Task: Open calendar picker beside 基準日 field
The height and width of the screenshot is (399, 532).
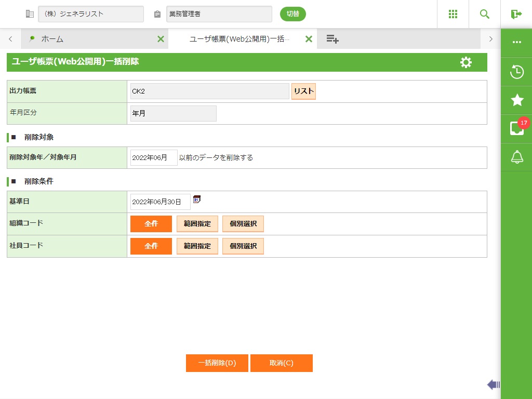Action: click(x=197, y=199)
